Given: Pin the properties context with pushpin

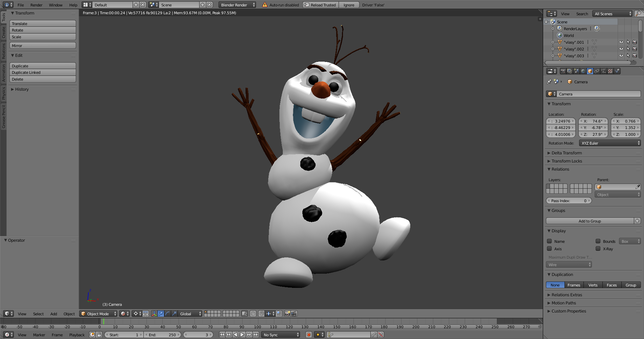Looking at the screenshot, I should coord(549,82).
